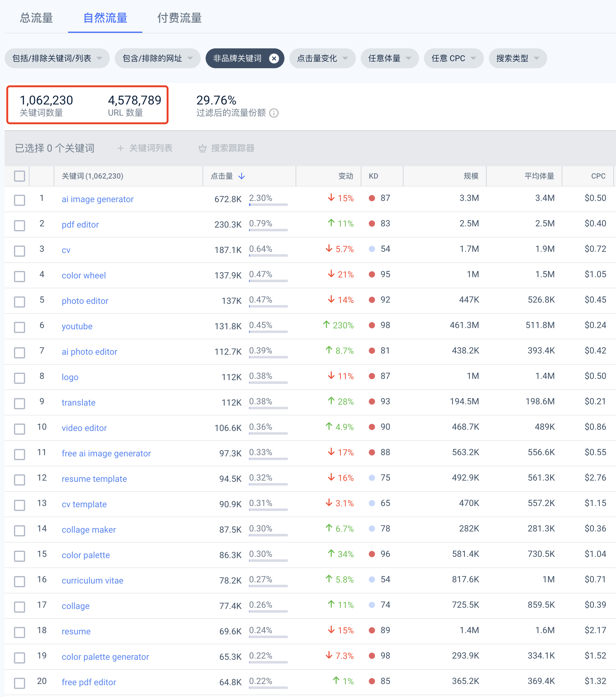Open the color palette generator link

pyautogui.click(x=105, y=657)
